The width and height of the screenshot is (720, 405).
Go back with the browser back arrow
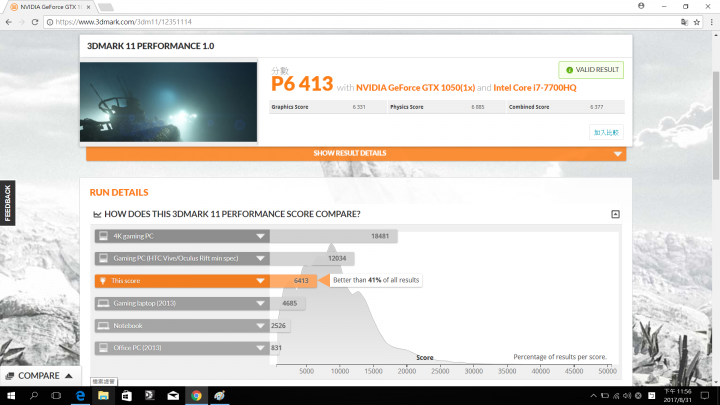pos(9,22)
